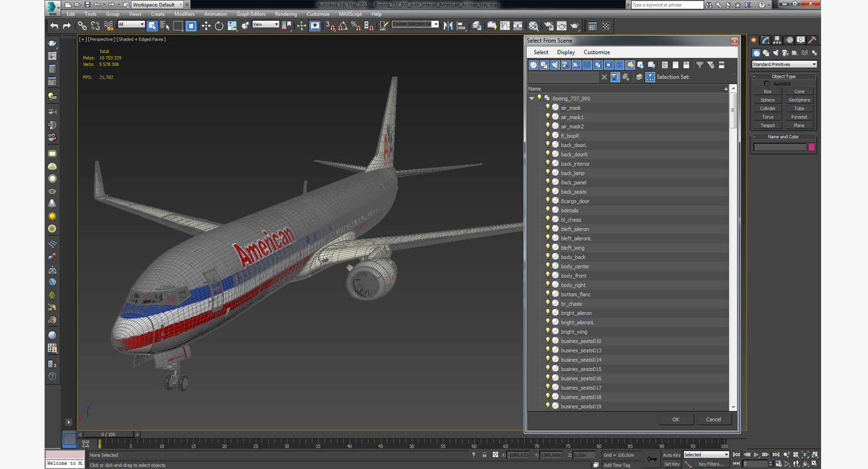868x469 pixels.
Task: Click Name column header sort arrow
Action: 726,89
